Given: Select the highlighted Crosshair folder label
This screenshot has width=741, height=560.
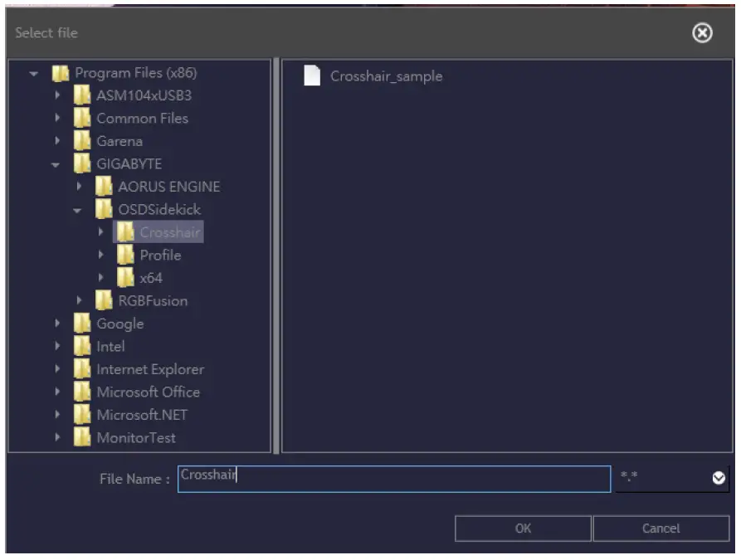Looking at the screenshot, I should 170,232.
